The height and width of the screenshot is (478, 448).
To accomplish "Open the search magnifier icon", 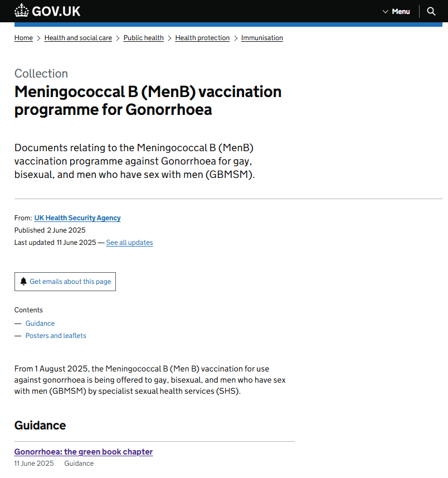I will pos(431,11).
